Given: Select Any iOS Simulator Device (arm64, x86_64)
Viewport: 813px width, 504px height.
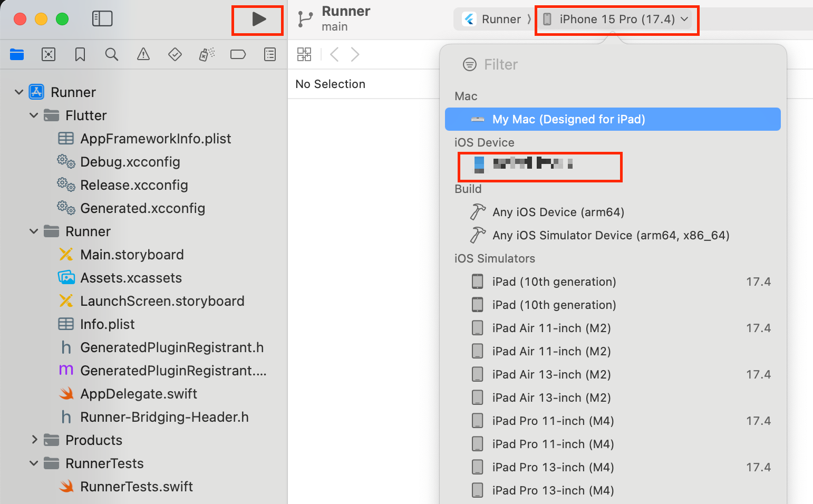Looking at the screenshot, I should point(613,235).
